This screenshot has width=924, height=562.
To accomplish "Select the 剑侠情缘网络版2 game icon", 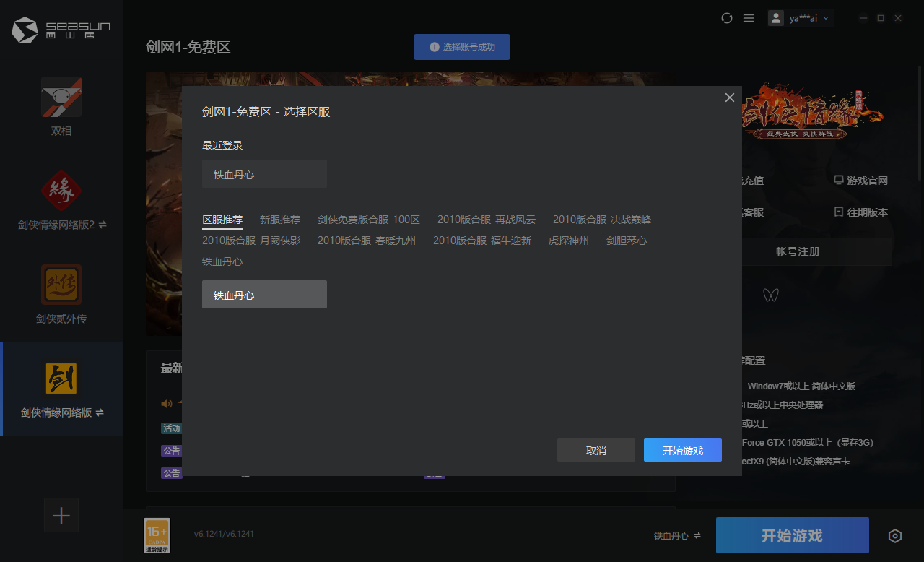I will pos(61,191).
